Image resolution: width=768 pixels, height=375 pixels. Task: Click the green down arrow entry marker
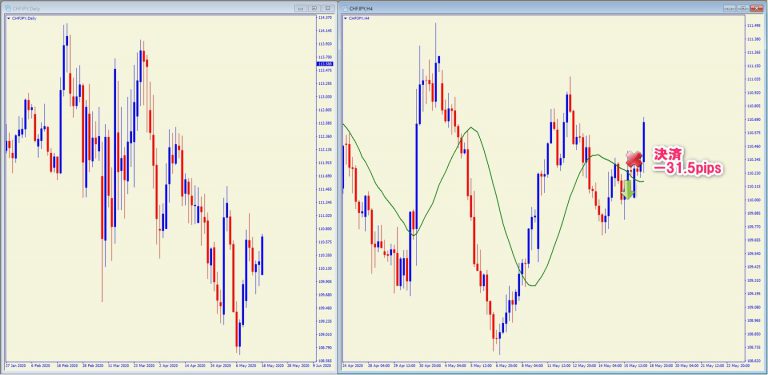[627, 190]
